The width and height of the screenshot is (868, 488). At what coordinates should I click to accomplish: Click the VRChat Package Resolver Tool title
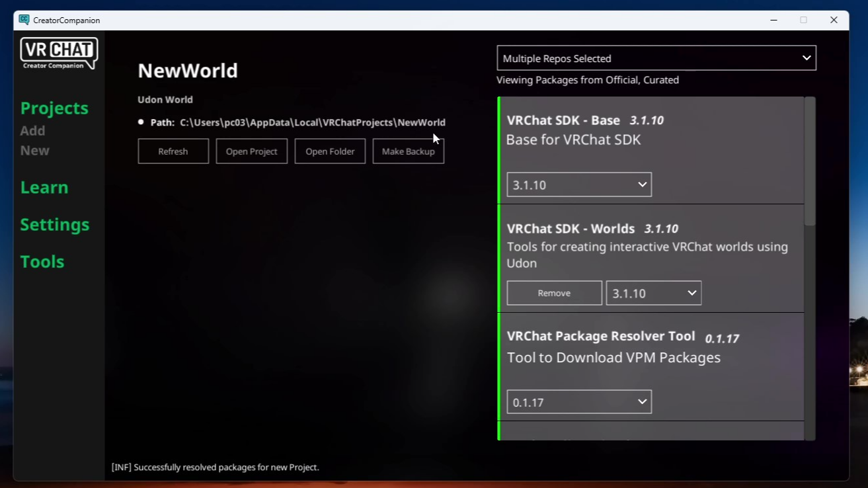[601, 337]
